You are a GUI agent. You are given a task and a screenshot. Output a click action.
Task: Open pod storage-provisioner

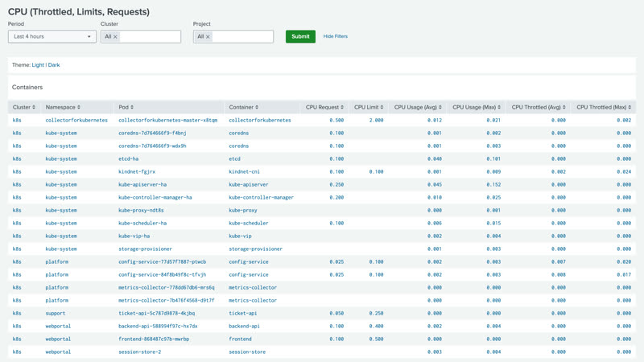click(x=146, y=249)
